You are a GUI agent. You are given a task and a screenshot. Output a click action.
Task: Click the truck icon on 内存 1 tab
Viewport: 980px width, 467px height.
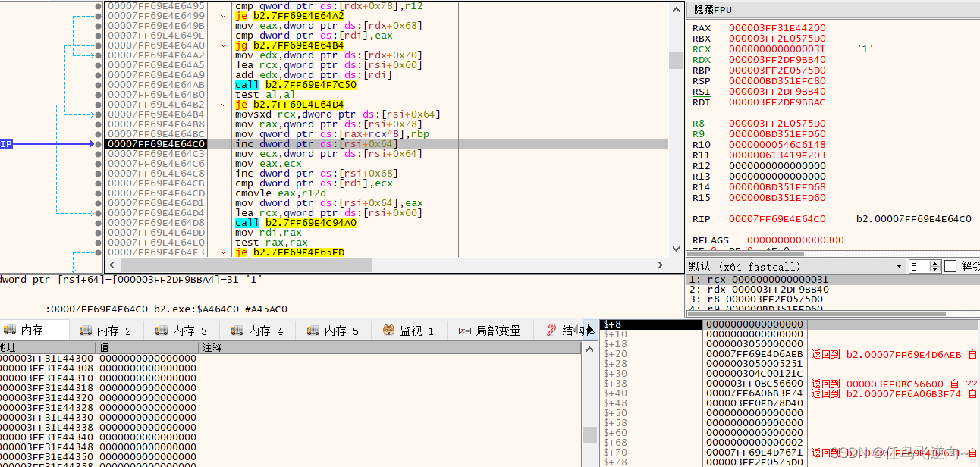(x=10, y=331)
